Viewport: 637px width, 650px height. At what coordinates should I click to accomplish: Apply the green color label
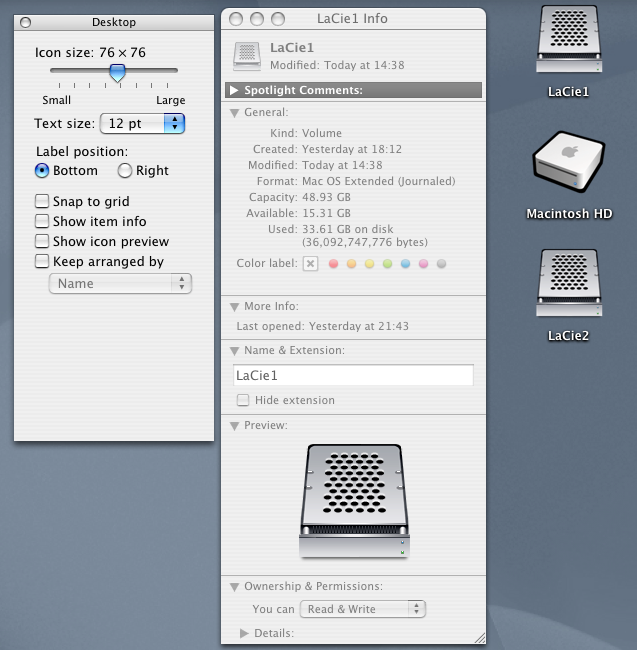point(388,264)
